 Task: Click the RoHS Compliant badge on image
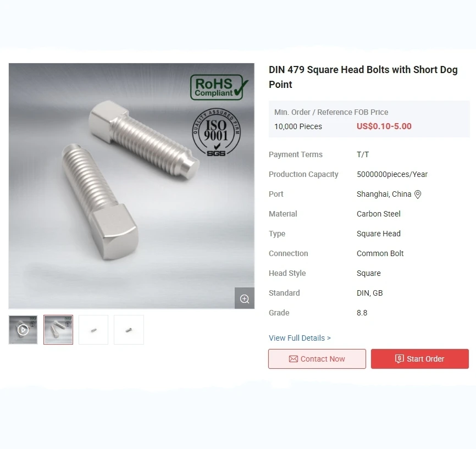[x=219, y=87]
